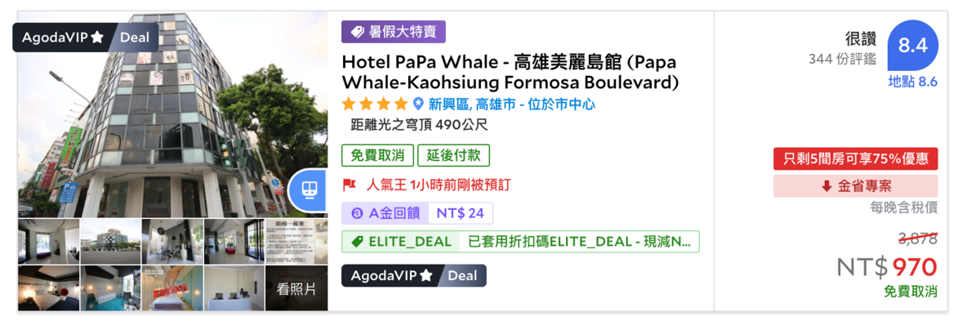Viewport: 980px width, 321px height.
Task: Click the tag icon on summer sale badge
Action: [x=357, y=33]
